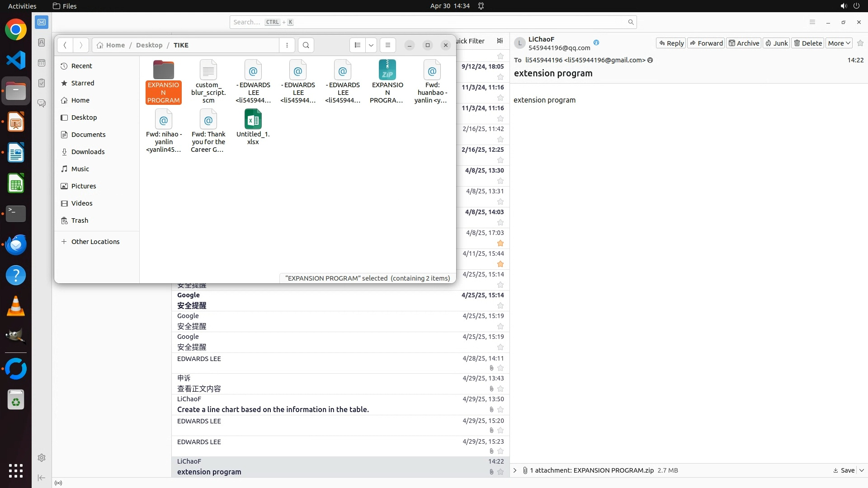Click the Forward button

tap(706, 43)
